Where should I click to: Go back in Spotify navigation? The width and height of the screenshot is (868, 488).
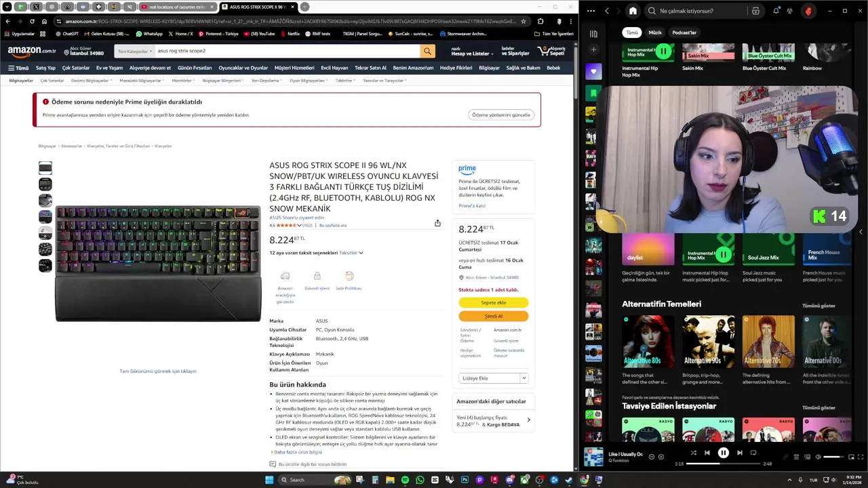pos(607,11)
